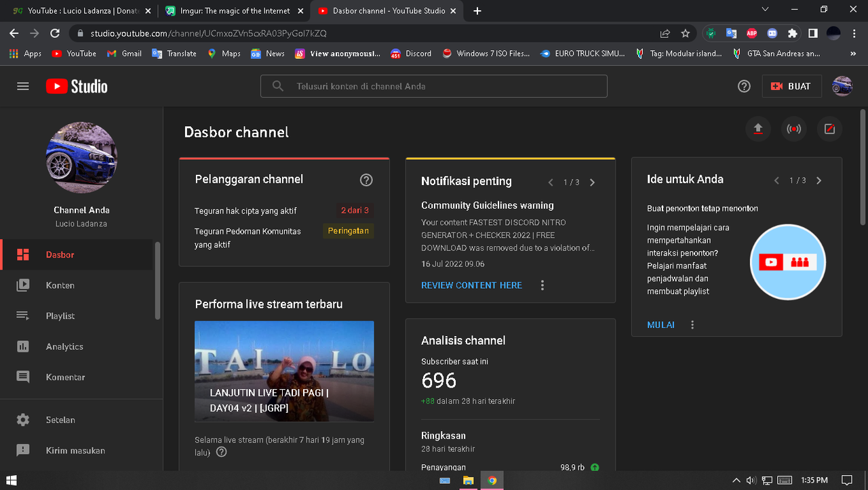Image resolution: width=868 pixels, height=490 pixels.
Task: Click the channel profile picture in sidebar
Action: point(81,158)
